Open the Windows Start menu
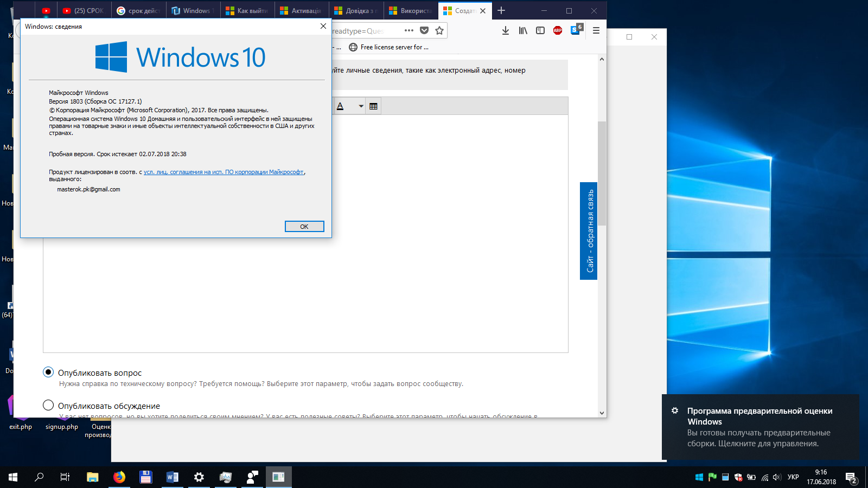Screen dimensions: 868x488 [13, 477]
